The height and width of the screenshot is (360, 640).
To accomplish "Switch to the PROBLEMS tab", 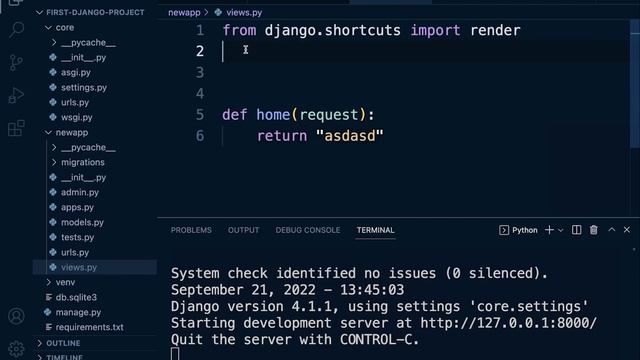I will (191, 230).
